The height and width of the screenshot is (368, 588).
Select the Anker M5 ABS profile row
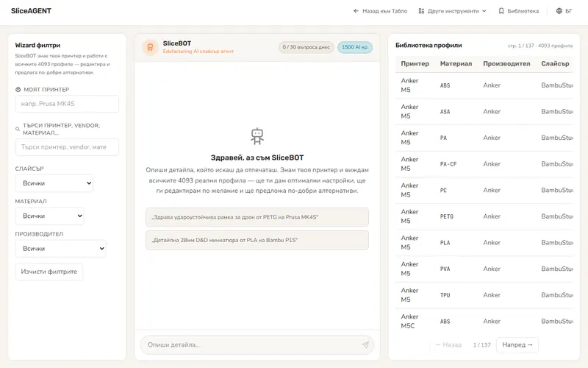pyautogui.click(x=484, y=85)
